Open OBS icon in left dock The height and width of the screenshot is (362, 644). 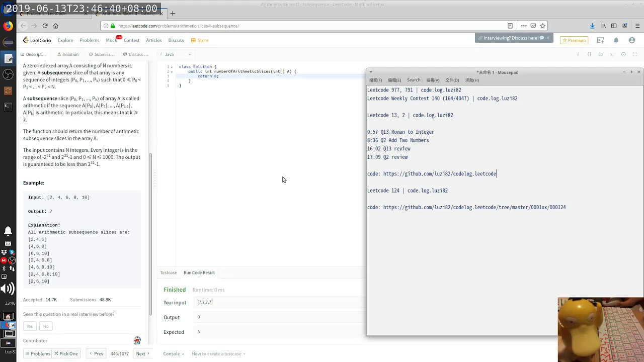click(x=8, y=74)
